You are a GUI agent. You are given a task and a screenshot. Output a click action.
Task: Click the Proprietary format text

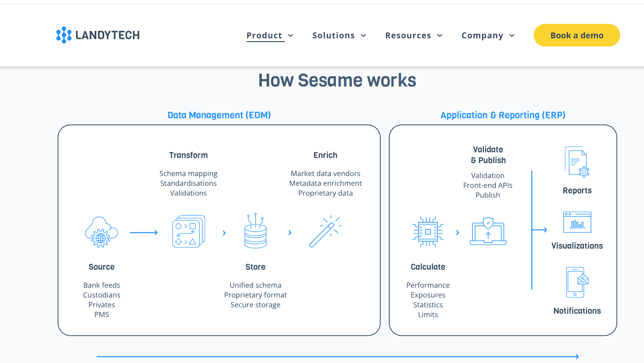coord(256,295)
